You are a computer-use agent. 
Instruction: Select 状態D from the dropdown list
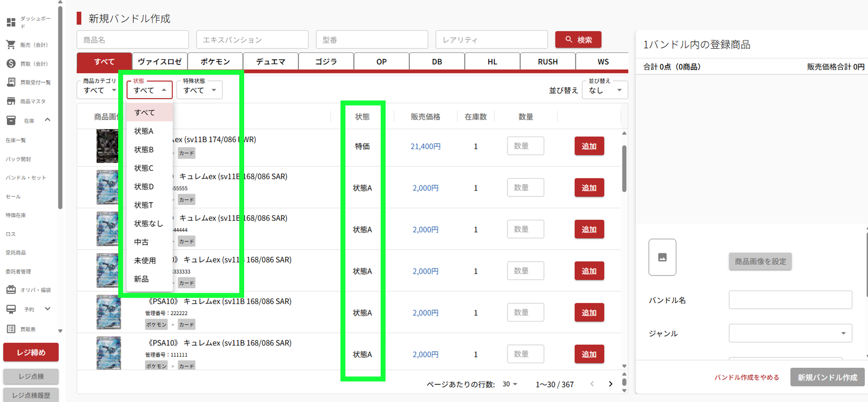[x=150, y=186]
